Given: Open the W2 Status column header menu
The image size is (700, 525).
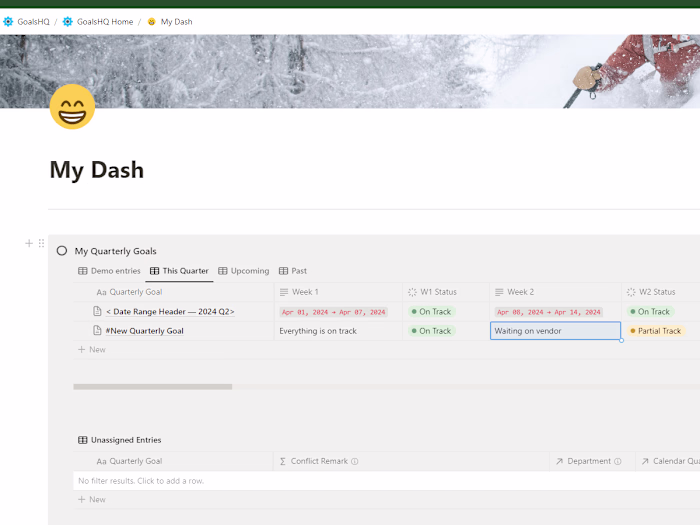Looking at the screenshot, I should [661, 292].
